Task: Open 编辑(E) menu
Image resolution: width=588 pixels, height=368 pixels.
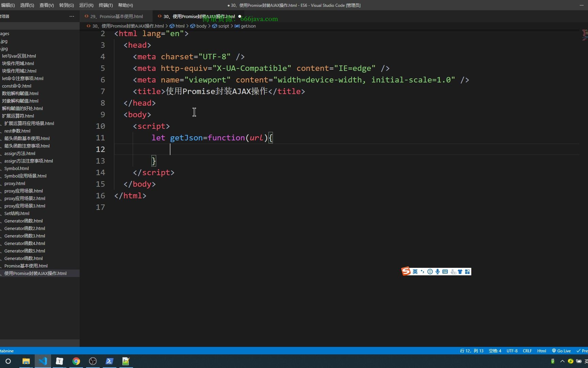Action: tap(8, 5)
